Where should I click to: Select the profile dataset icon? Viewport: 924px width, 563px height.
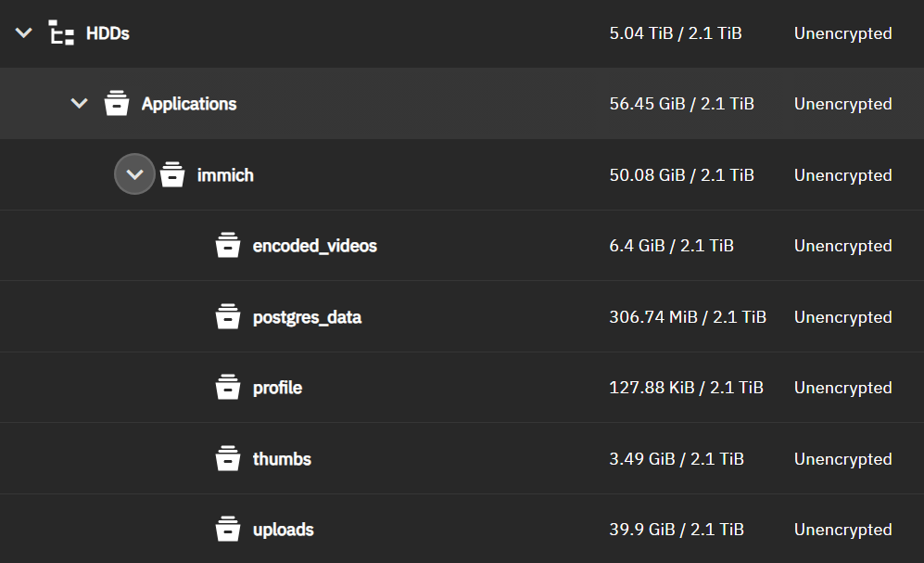228,387
